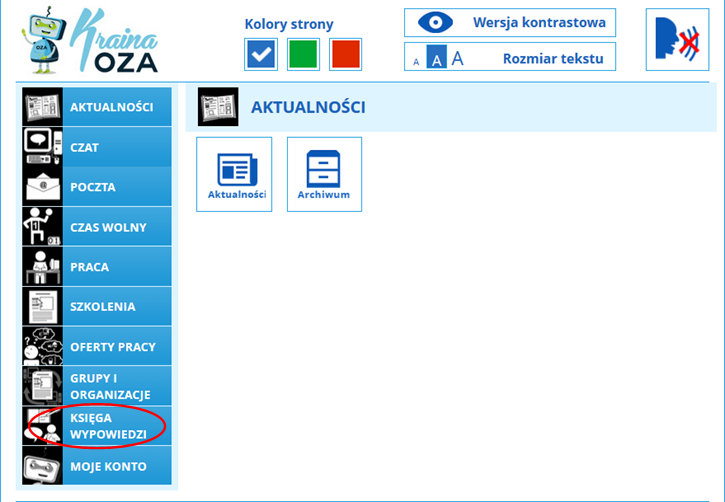725x502 pixels.
Task: Open CZAS WOLNY menu item
Action: 97,227
